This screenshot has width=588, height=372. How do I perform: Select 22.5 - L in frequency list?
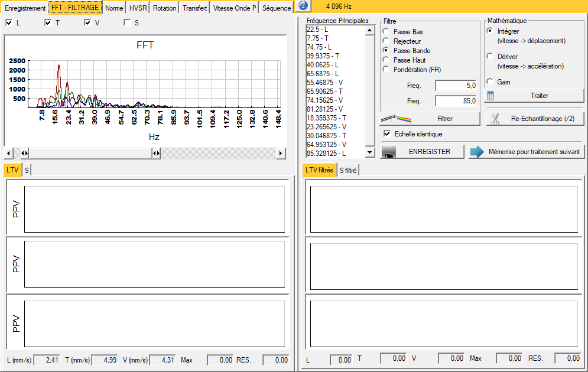pos(317,29)
